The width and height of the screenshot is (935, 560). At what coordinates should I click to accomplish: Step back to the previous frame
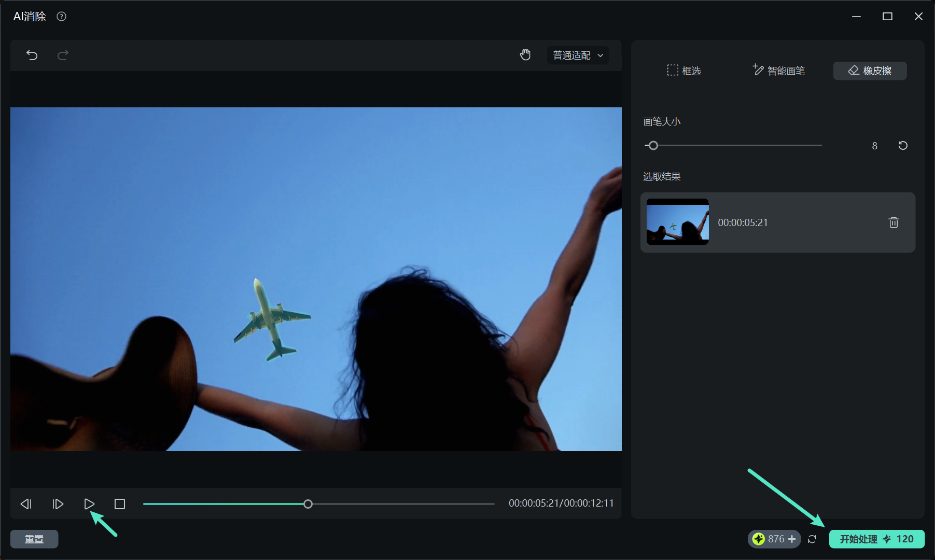[x=26, y=504]
